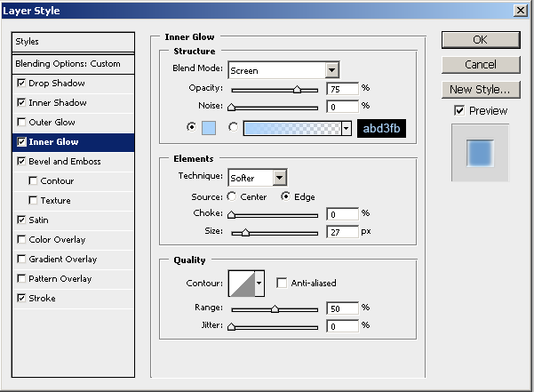Open the Blend Mode dropdown
This screenshot has width=534, height=392.
pyautogui.click(x=332, y=70)
